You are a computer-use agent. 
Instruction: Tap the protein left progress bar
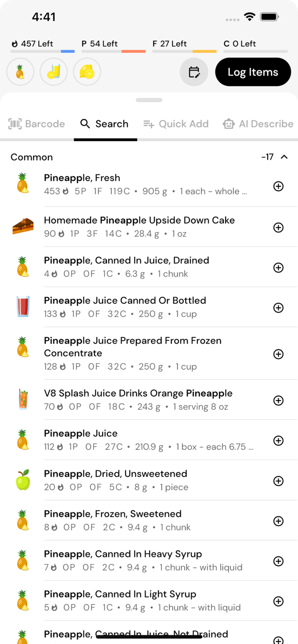(x=113, y=51)
